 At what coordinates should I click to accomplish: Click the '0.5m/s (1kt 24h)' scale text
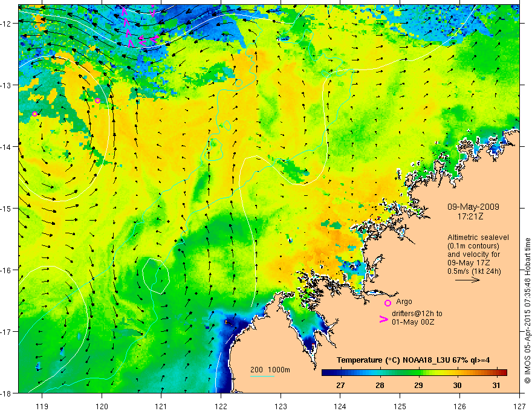(x=474, y=271)
